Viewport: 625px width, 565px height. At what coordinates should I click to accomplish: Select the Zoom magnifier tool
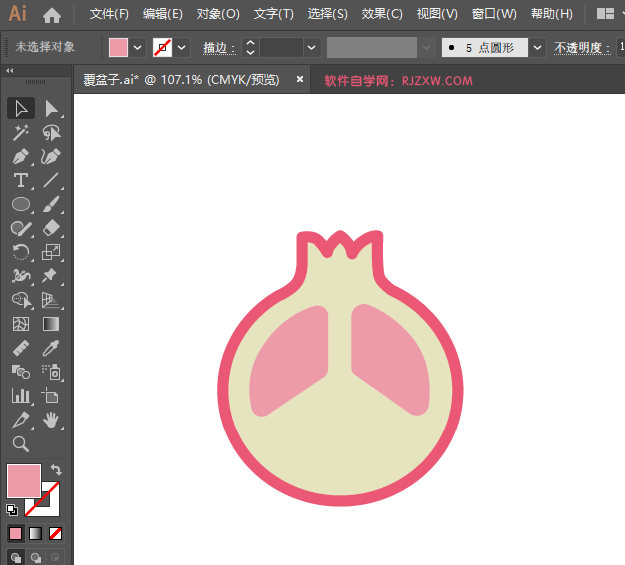point(21,444)
